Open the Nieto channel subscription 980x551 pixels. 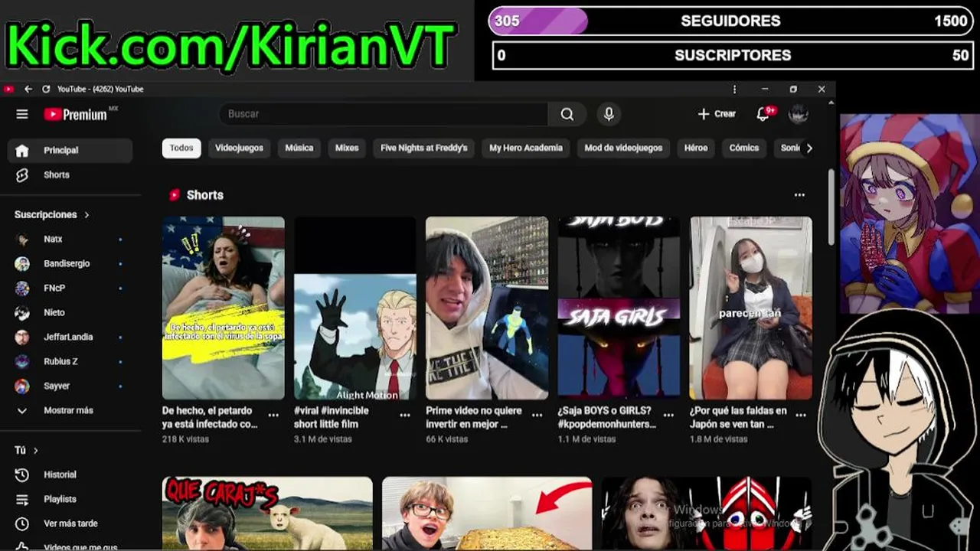[70, 312]
